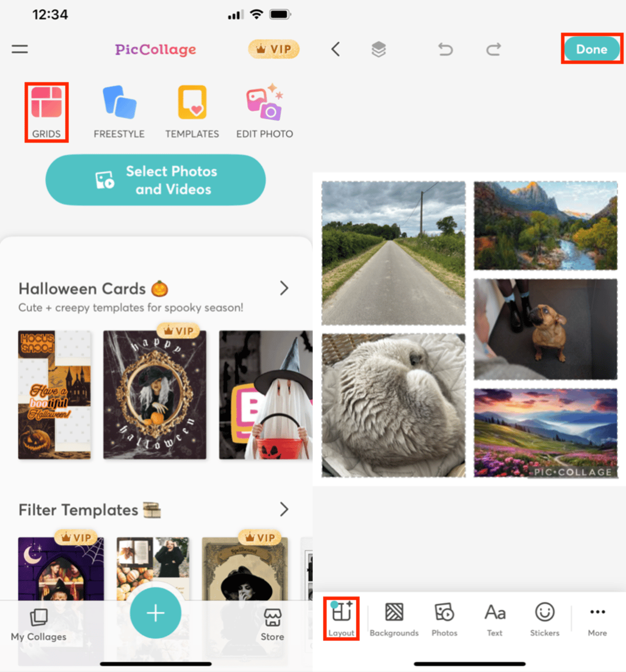This screenshot has width=626, height=672.
Task: Open the Text tool
Action: pos(495,619)
